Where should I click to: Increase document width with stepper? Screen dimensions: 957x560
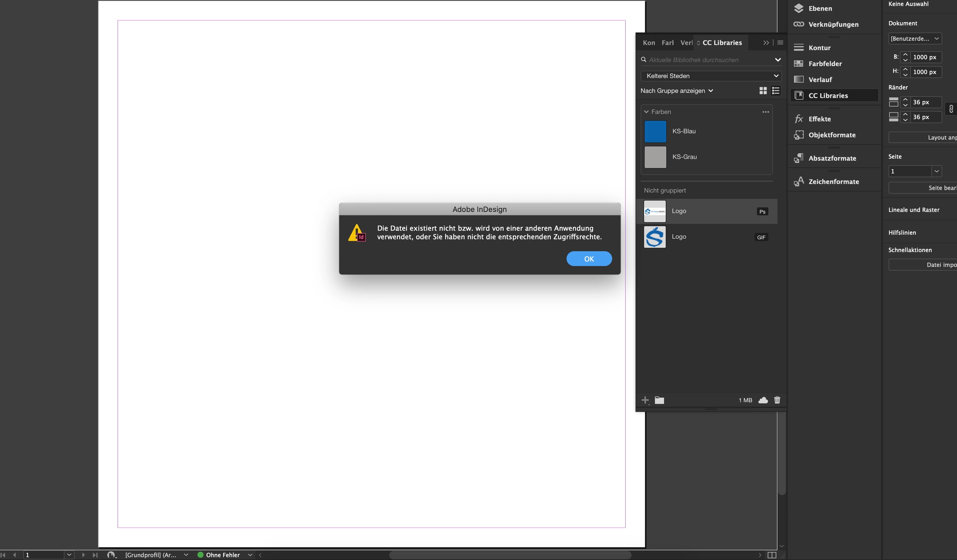[905, 54]
